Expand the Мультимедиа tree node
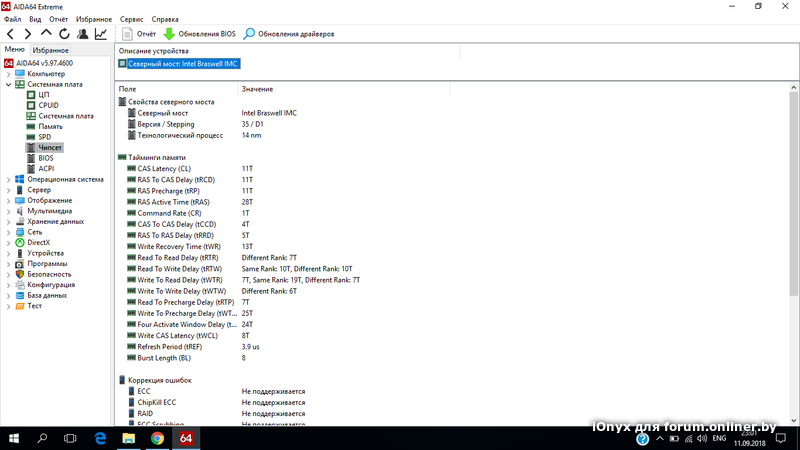 coord(8,211)
